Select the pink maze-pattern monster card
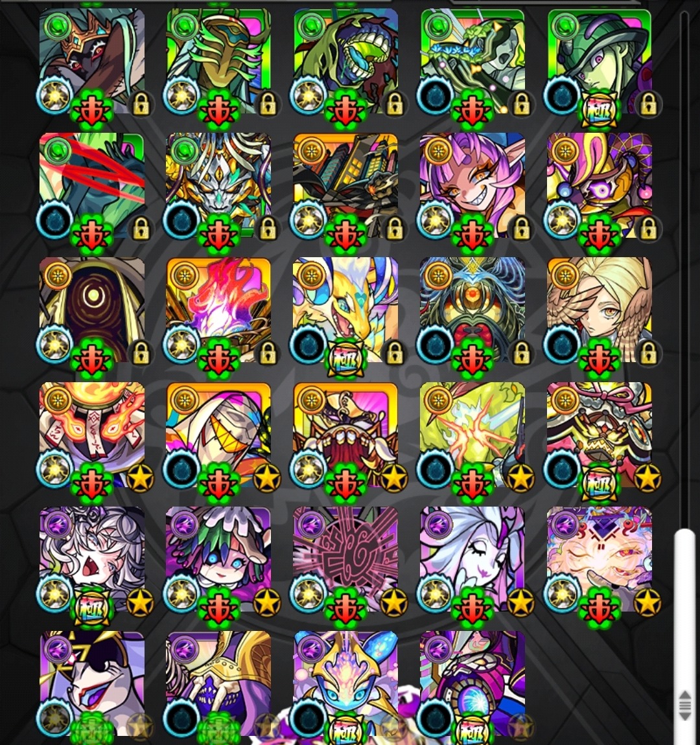This screenshot has width=700, height=745. pos(345,558)
